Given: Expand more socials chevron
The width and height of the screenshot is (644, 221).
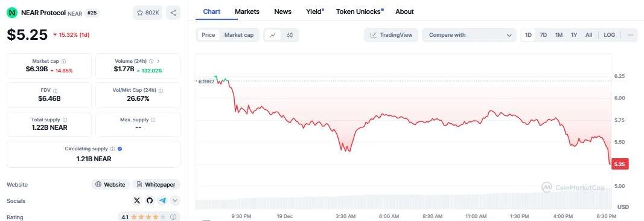Looking at the screenshot, I should pos(175,200).
